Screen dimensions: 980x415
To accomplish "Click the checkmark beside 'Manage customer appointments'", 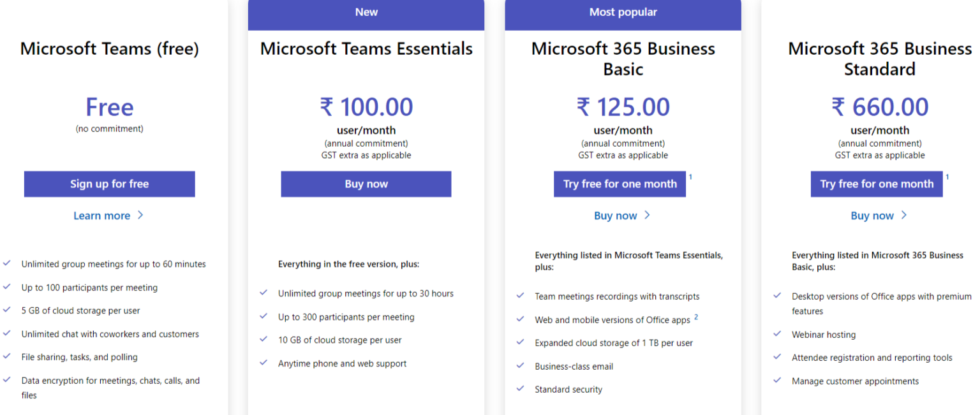I will click(x=777, y=381).
